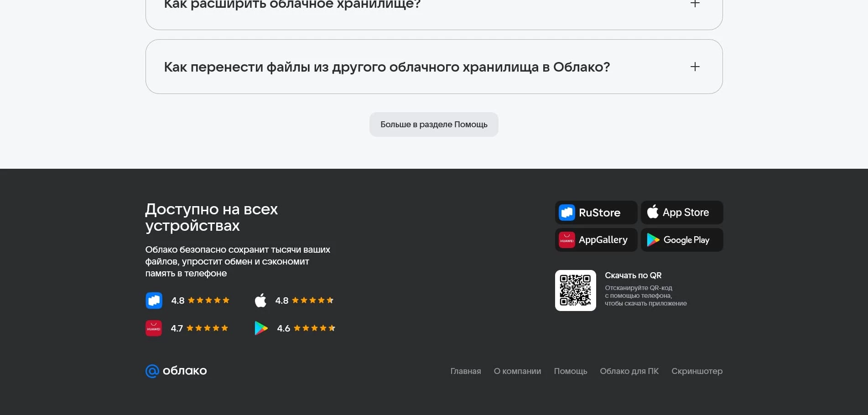This screenshot has height=415, width=868.
Task: Open "Облако для ПК" footer link
Action: click(x=629, y=371)
